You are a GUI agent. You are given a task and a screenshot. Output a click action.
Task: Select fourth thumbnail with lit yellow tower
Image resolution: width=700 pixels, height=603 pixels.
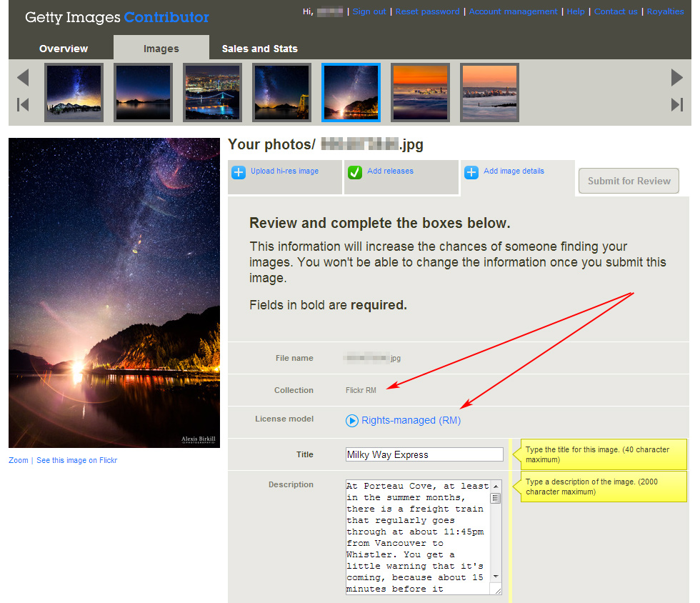pyautogui.click(x=281, y=92)
